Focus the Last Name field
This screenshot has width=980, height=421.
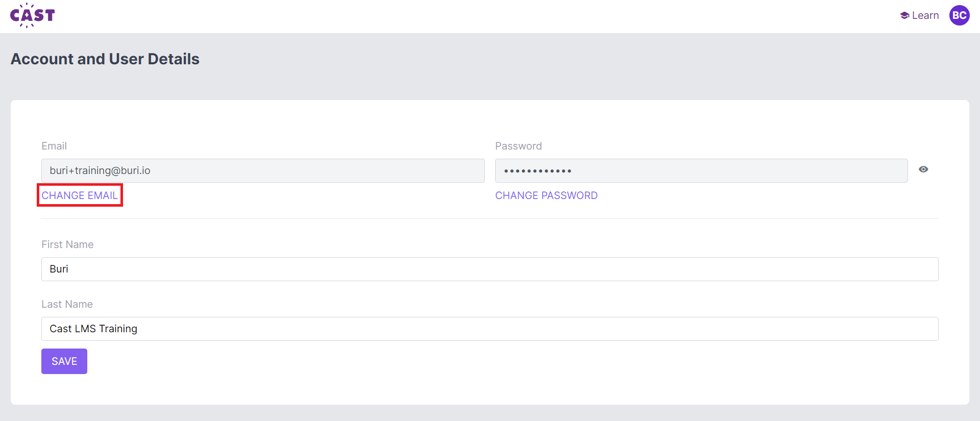click(x=489, y=329)
